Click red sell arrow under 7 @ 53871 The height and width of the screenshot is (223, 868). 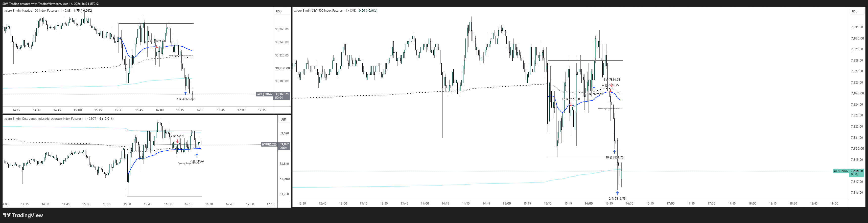click(178, 141)
